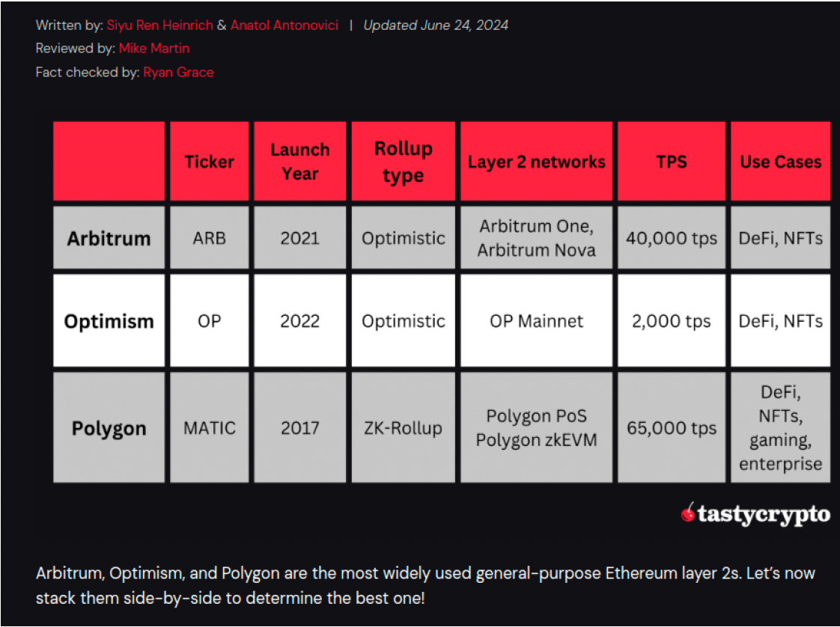This screenshot has height=627, width=840.
Task: Click 'Polygon PoS Polygon zkEVM' cell
Action: point(536,428)
